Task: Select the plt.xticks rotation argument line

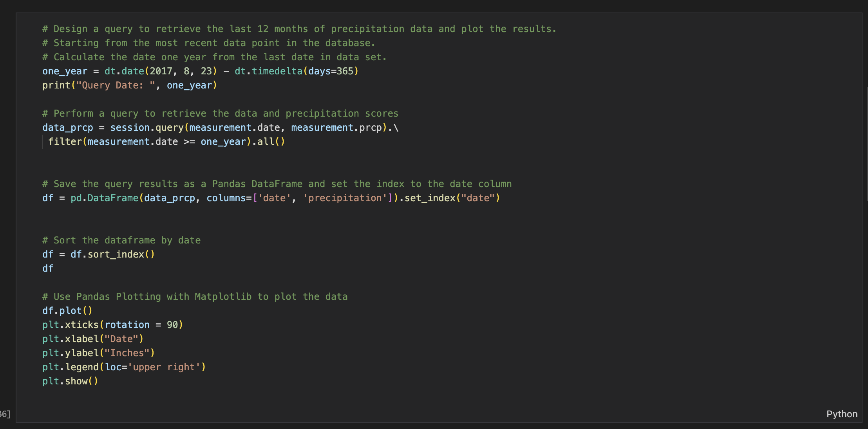Action: click(x=112, y=324)
